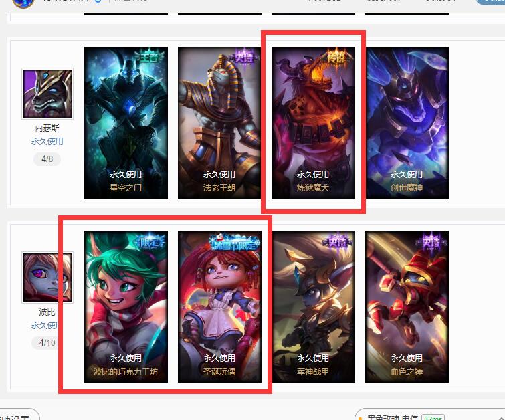Image resolution: width=505 pixels, height=420 pixels.
Task: Click the 史诗 badge on 法老王朝 skin
Action: tap(243, 57)
